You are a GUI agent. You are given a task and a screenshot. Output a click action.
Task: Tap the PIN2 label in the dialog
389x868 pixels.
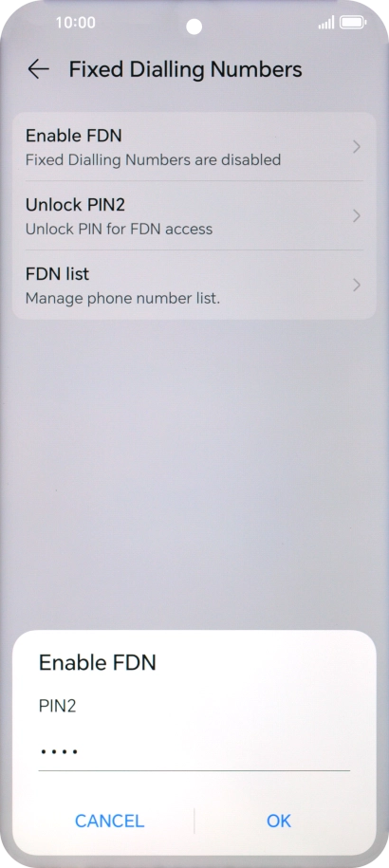pos(57,706)
